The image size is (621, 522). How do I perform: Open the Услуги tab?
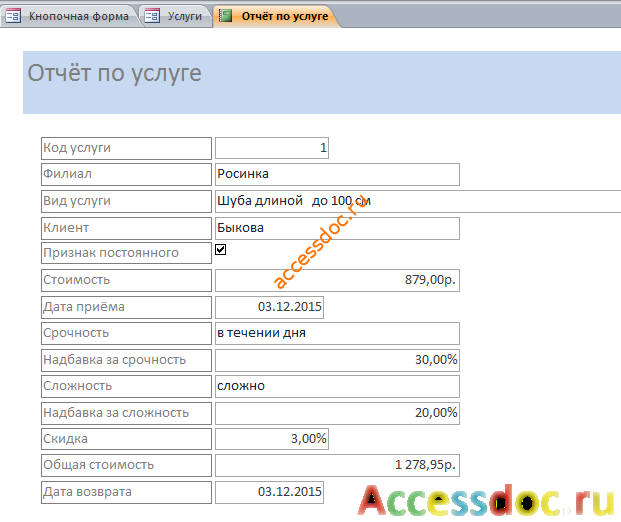[177, 16]
